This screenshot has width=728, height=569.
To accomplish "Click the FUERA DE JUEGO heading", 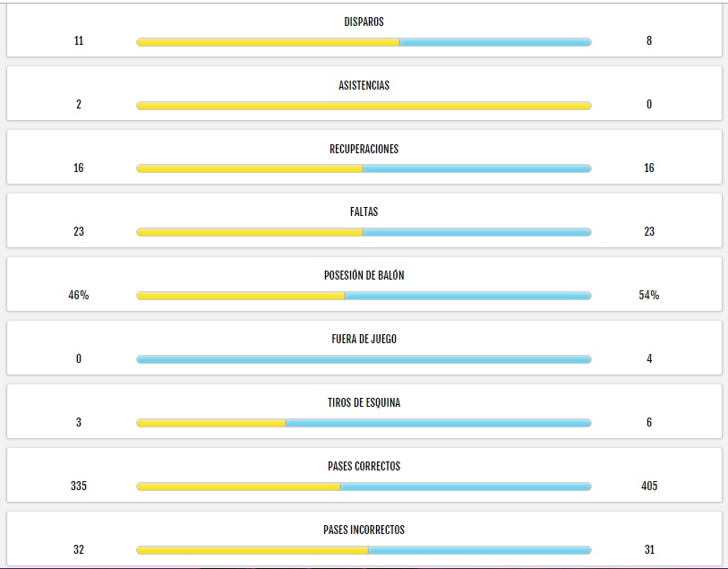I will click(364, 339).
